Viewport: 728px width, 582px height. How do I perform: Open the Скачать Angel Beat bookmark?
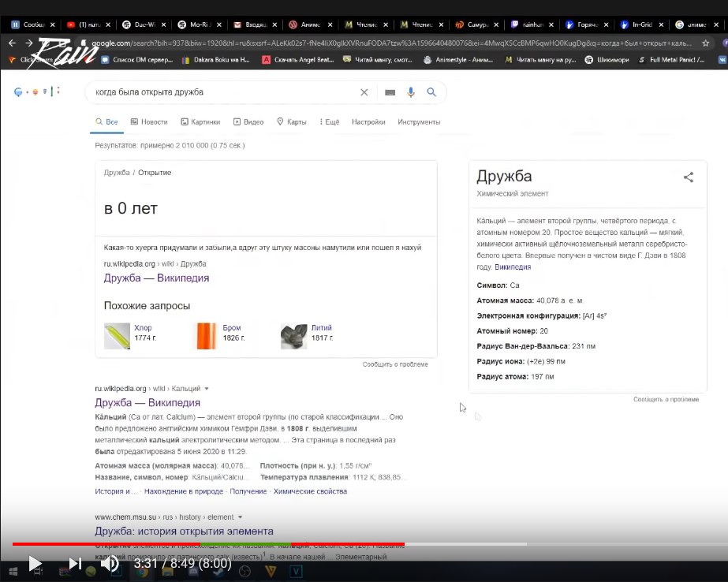click(x=298, y=59)
